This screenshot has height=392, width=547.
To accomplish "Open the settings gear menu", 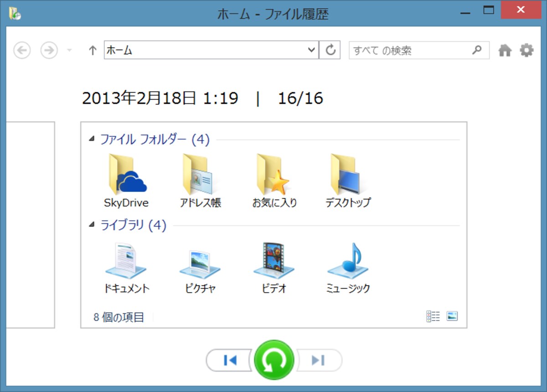I will tap(526, 50).
